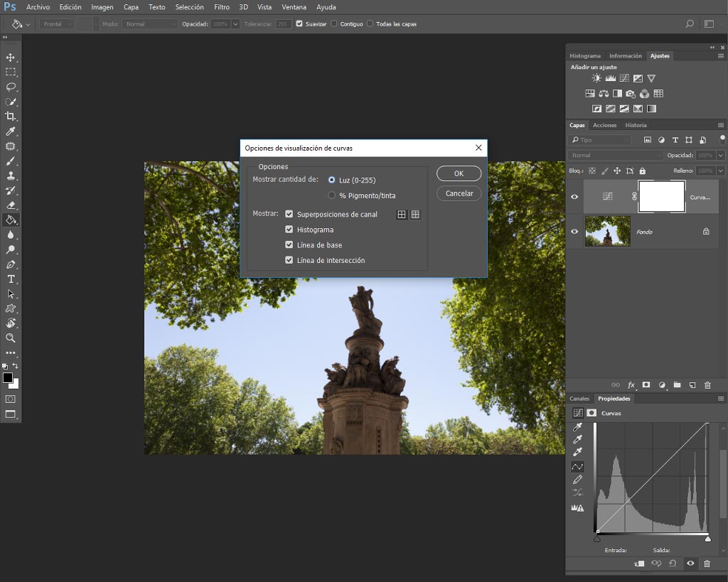This screenshot has height=582, width=728.
Task: Toggle the Suavizar checkbox
Action: tap(299, 23)
